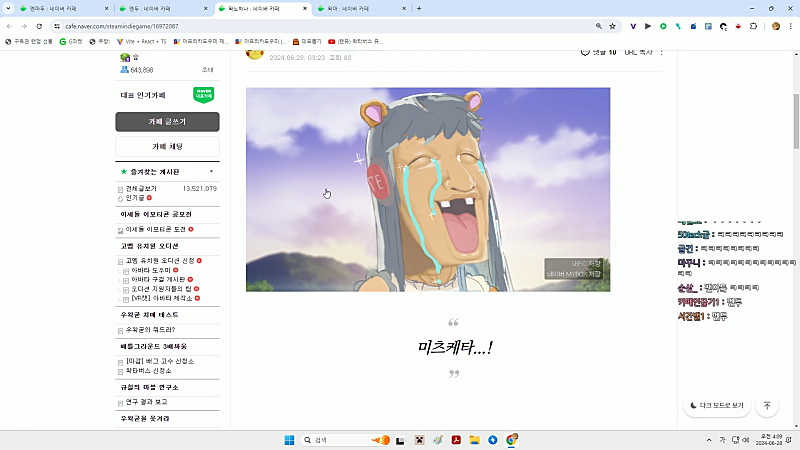Click the Naver MYBOX save button on image
Screen dimensions: 800x450
574,274
